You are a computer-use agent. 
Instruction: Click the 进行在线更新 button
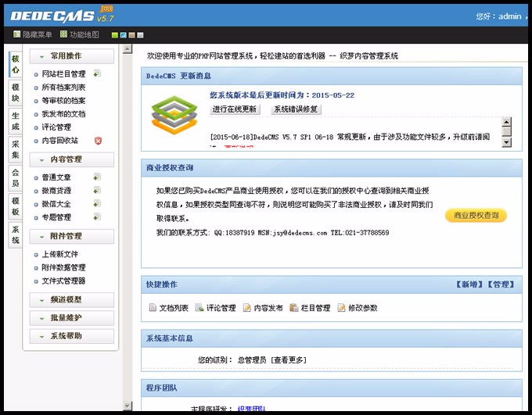point(235,109)
